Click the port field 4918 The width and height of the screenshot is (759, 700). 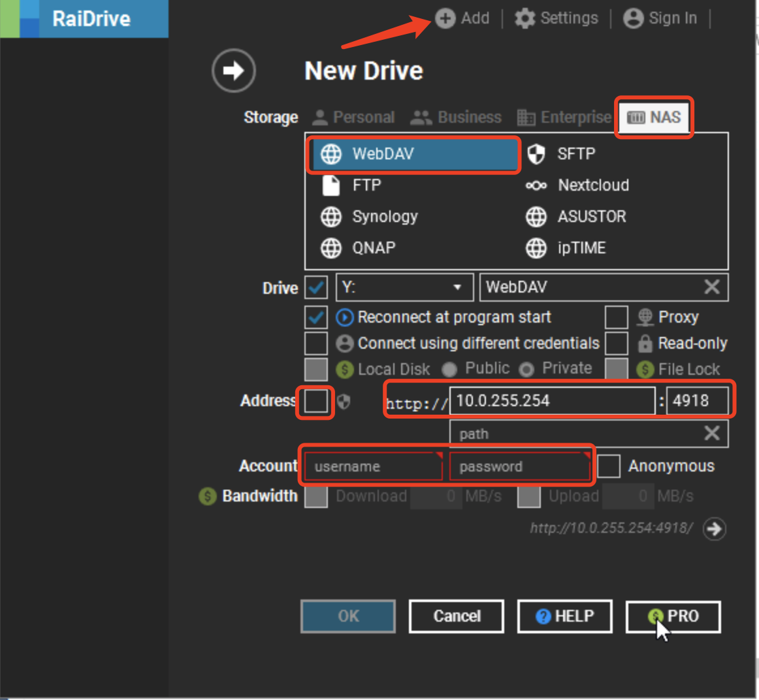tap(697, 400)
